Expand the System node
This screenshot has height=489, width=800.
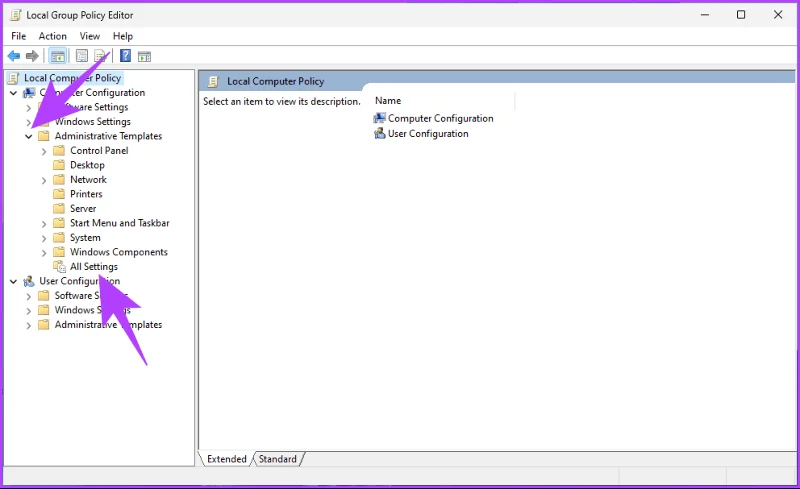point(44,238)
